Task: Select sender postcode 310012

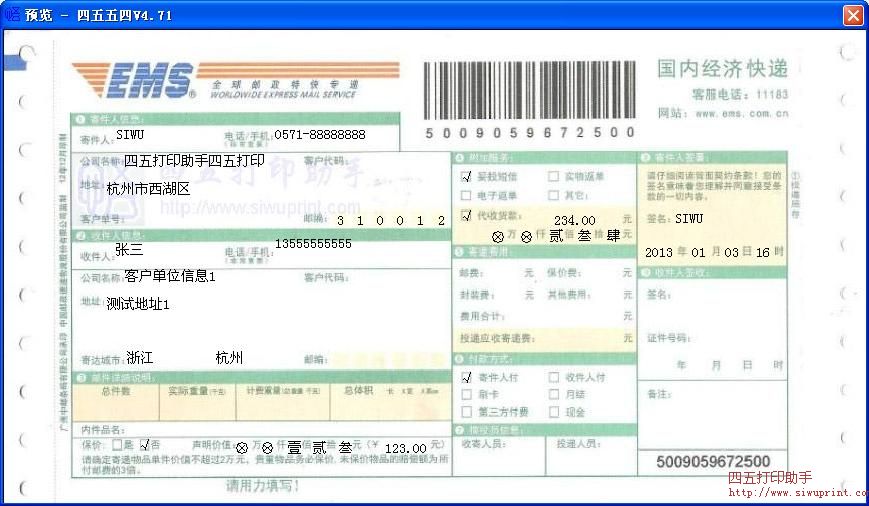Action: 391,221
